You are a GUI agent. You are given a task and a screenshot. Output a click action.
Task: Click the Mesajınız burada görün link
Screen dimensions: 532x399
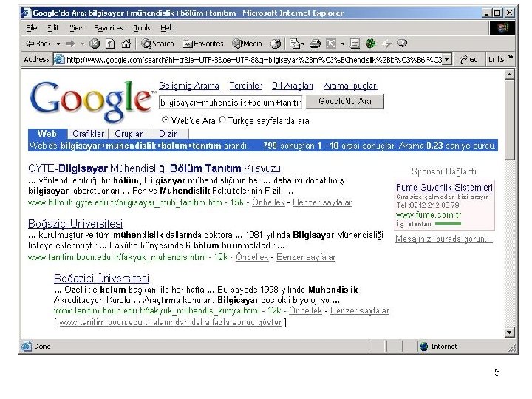444,239
